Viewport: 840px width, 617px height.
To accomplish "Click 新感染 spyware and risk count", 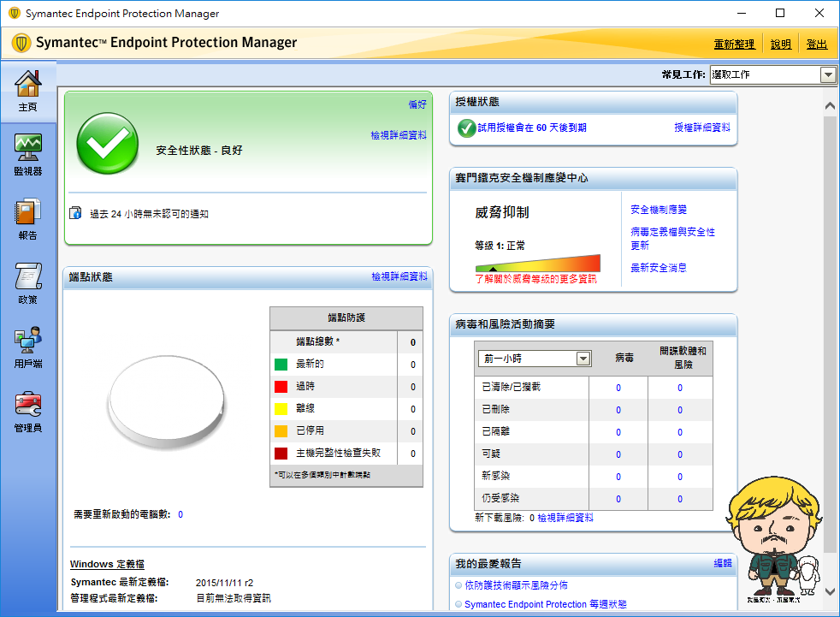I will [x=680, y=477].
